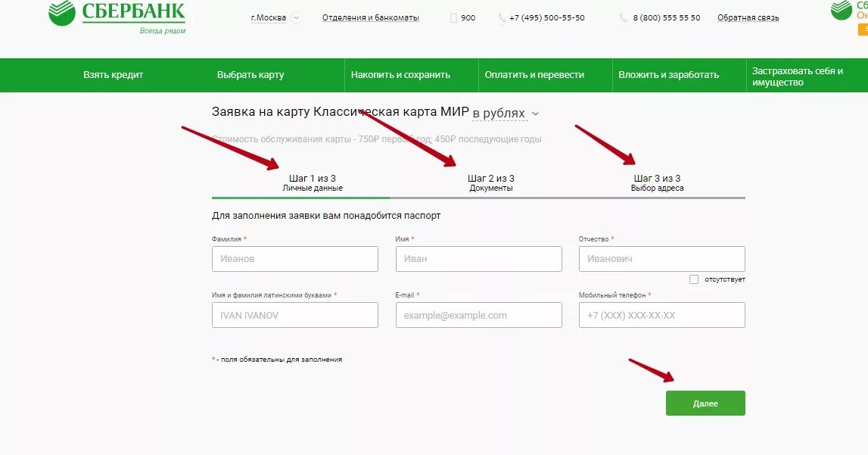Image resolution: width=868 pixels, height=455 pixels.
Task: Click the 900 short number text
Action: [468, 17]
